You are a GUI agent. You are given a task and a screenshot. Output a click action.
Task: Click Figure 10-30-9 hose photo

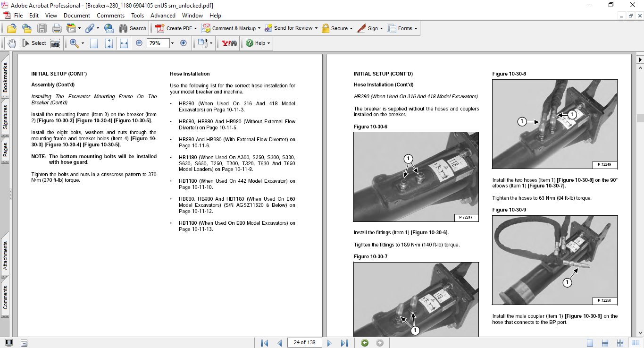click(554, 260)
